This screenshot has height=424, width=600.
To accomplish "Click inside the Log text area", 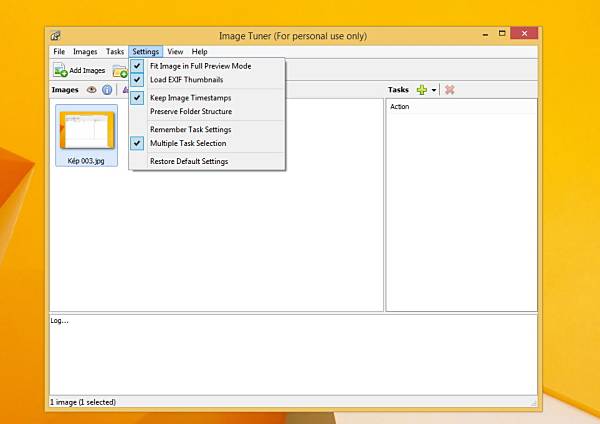I will coord(293,355).
